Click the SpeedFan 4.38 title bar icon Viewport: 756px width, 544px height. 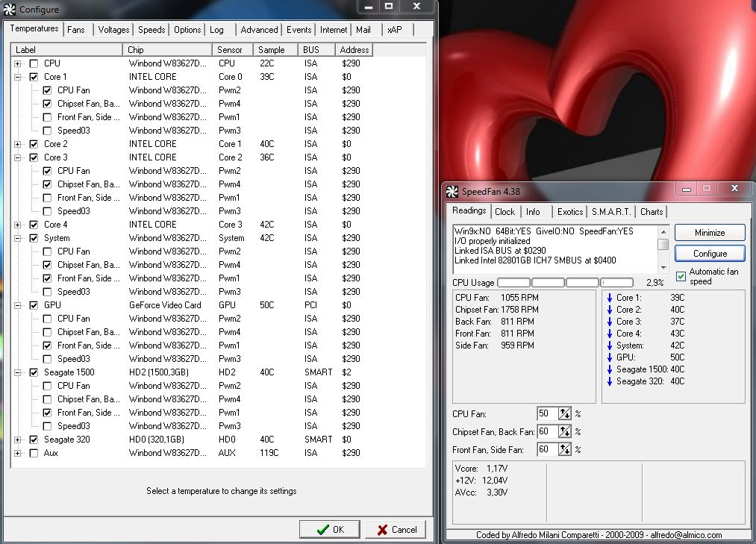point(452,191)
